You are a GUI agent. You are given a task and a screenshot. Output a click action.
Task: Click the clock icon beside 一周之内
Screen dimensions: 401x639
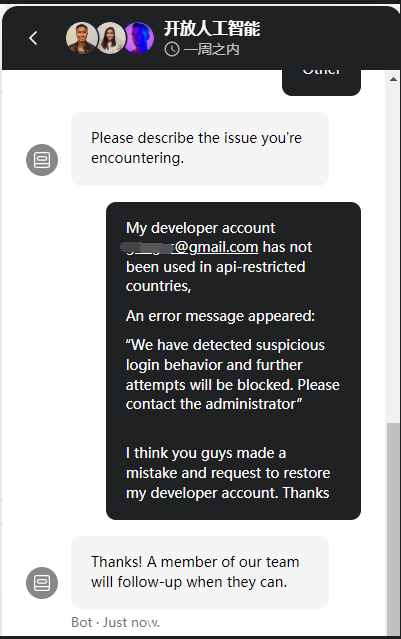click(172, 49)
